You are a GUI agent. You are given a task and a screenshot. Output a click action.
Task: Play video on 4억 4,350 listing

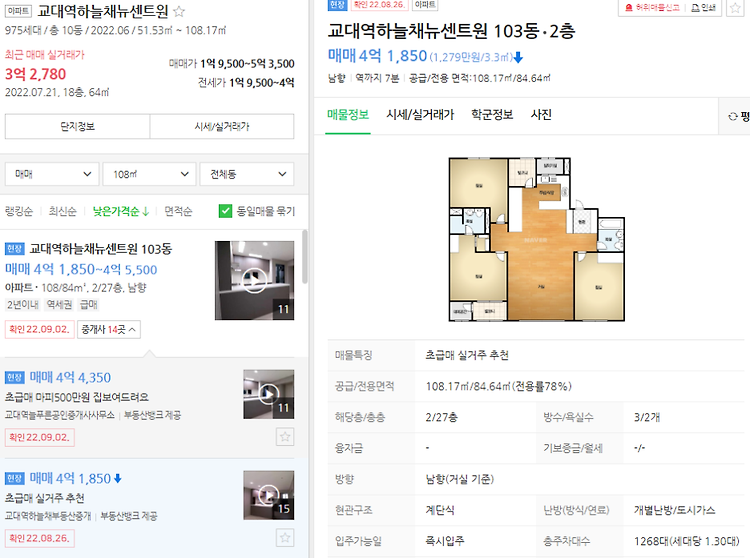click(x=268, y=394)
